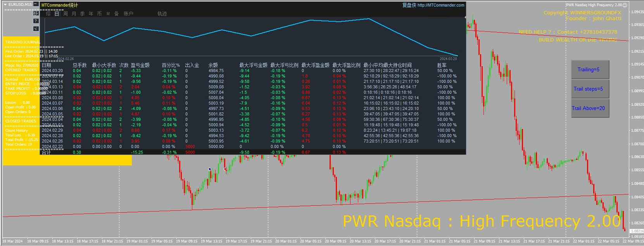Click the deposit value 5000 on 2024.02.22
The image size is (644, 246).
tap(190, 146)
